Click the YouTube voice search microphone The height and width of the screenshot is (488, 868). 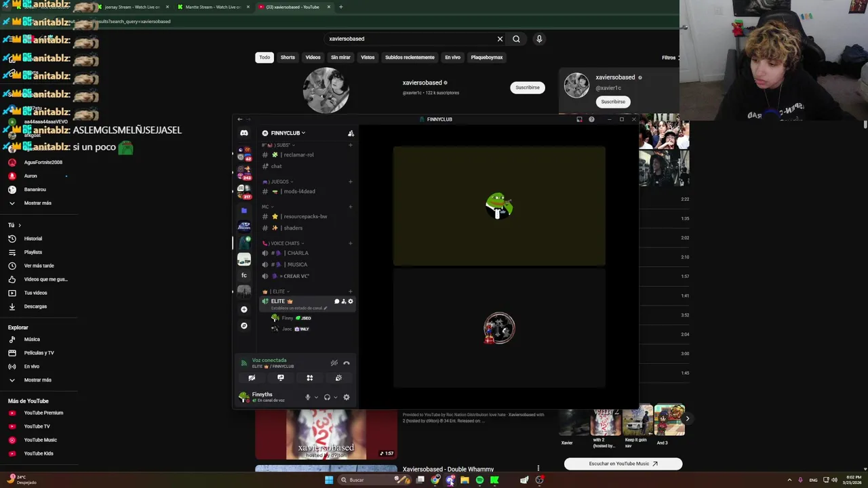(x=539, y=39)
